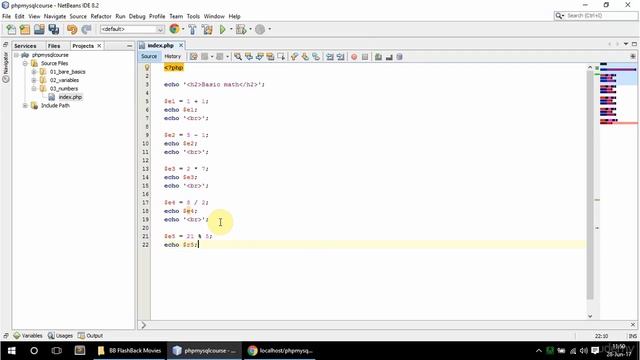Click the Chrome browser icon in the toolbar
Screen dimensions: 640x360
174,29
